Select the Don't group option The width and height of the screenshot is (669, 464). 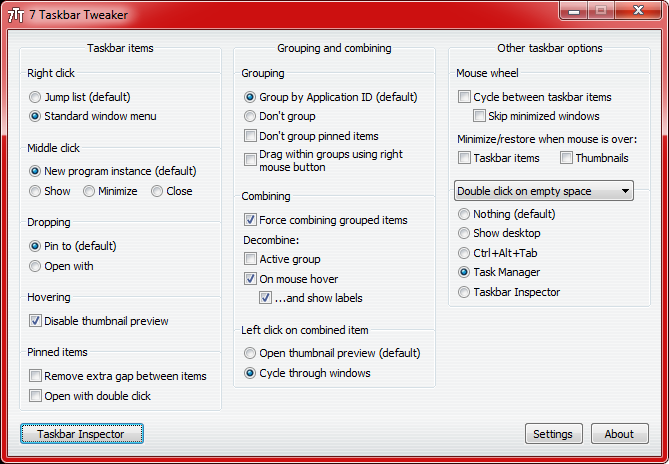click(250, 117)
